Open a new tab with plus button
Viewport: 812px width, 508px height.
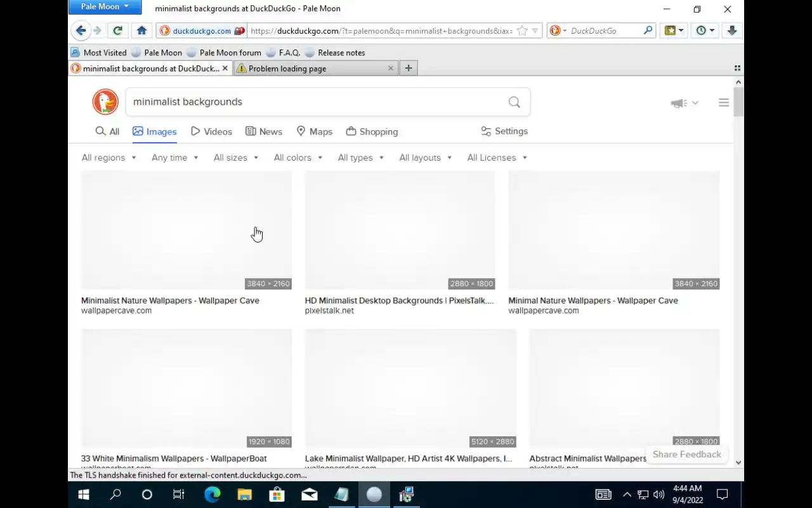(x=409, y=68)
